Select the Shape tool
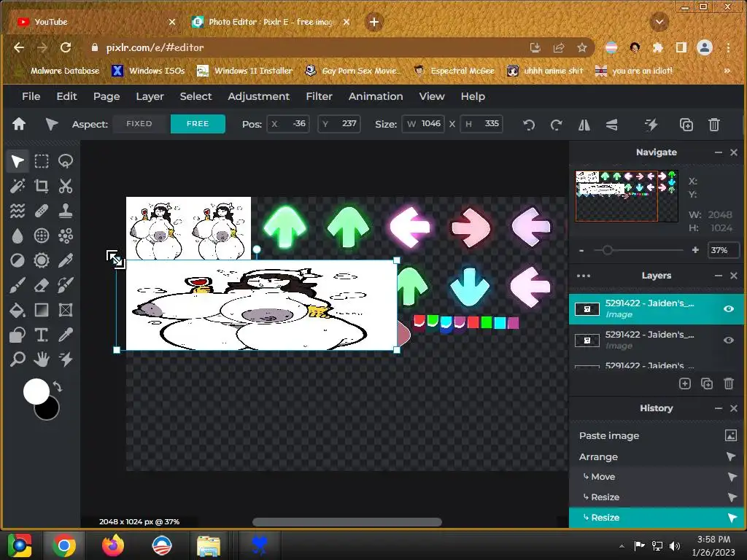Image resolution: width=747 pixels, height=560 pixels. 18,335
